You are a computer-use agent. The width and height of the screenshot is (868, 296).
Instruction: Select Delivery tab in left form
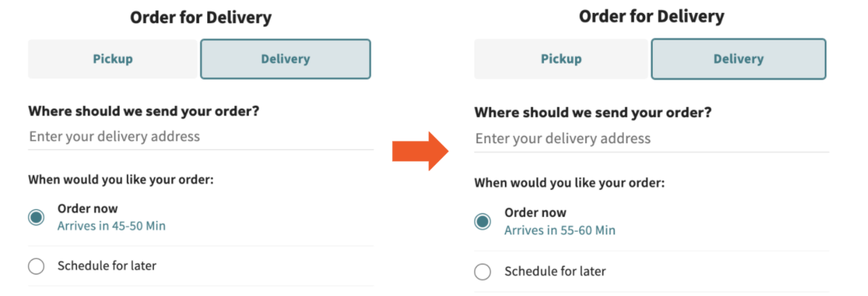coord(286,59)
